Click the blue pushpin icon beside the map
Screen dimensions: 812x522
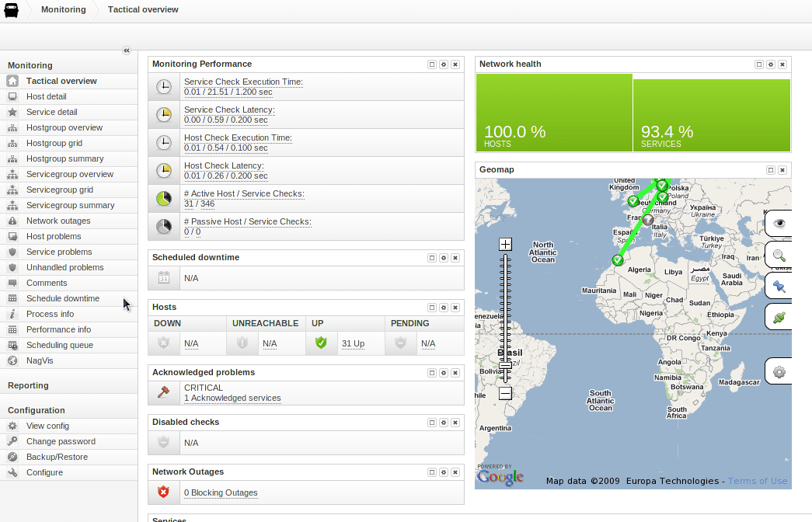click(779, 287)
